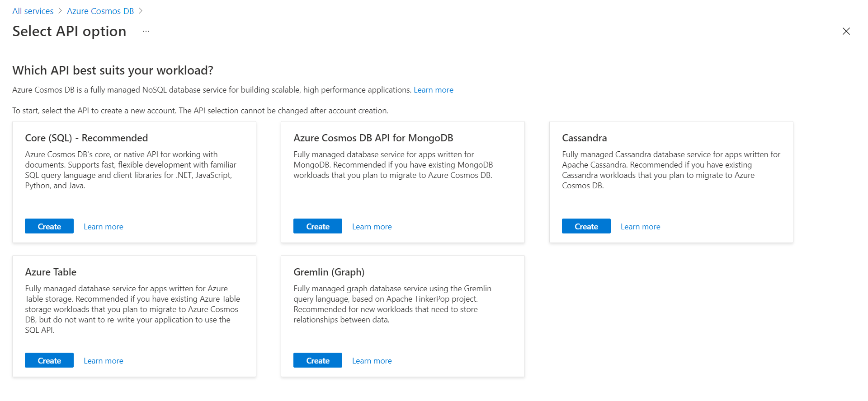The height and width of the screenshot is (401, 868).
Task: Click the Core (SQL) - Recommended card title
Action: (86, 138)
